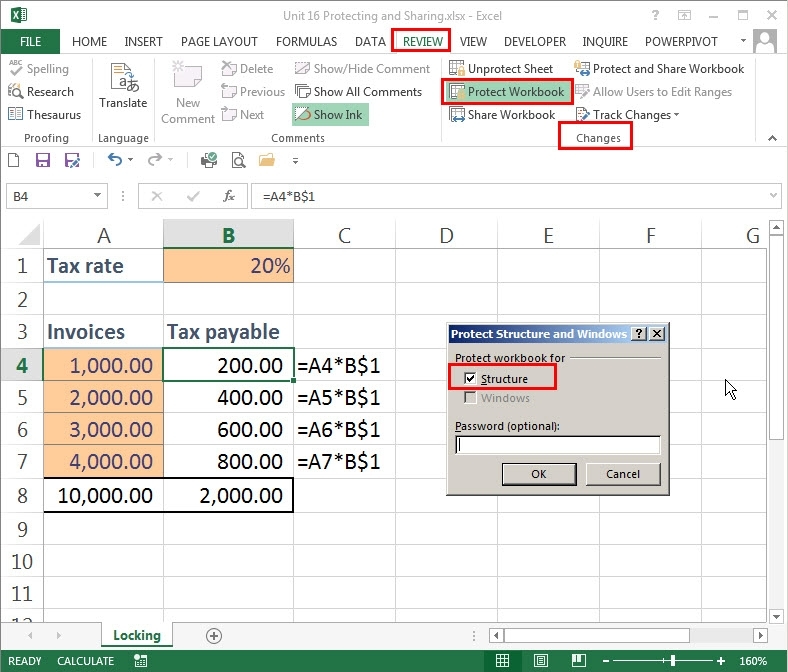Image resolution: width=788 pixels, height=672 pixels.
Task: Switch to the FORMULAS tab
Action: click(307, 42)
